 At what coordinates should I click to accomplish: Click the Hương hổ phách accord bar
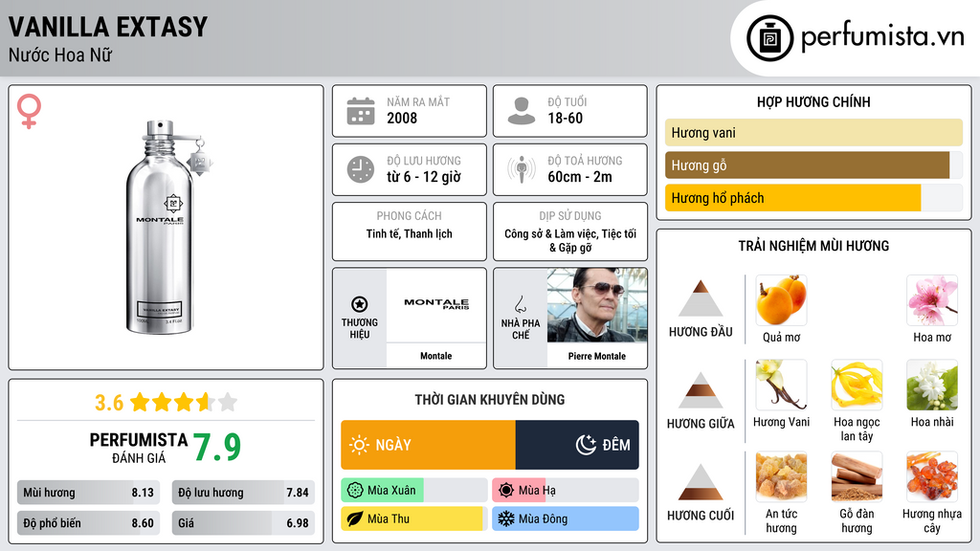813,198
